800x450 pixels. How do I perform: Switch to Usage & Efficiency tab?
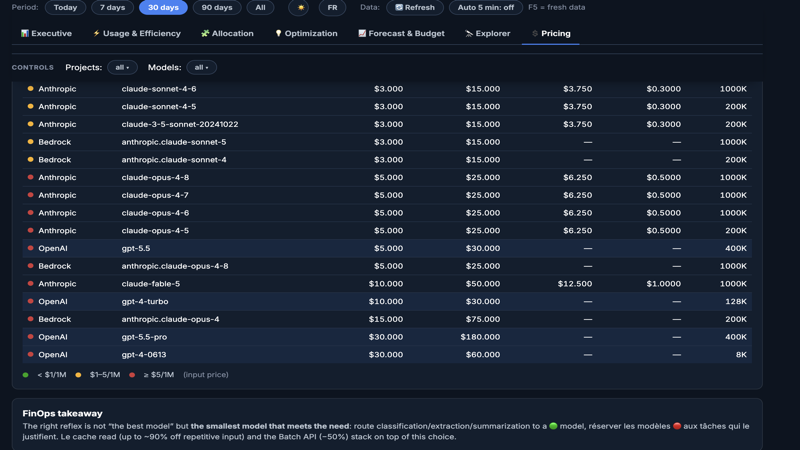coord(137,33)
